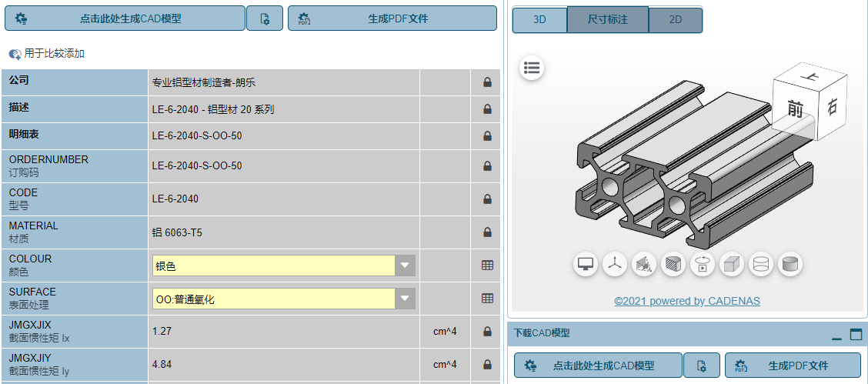Click the lock icon in the JMGXJIX row
This screenshot has width=868, height=384.
(487, 331)
